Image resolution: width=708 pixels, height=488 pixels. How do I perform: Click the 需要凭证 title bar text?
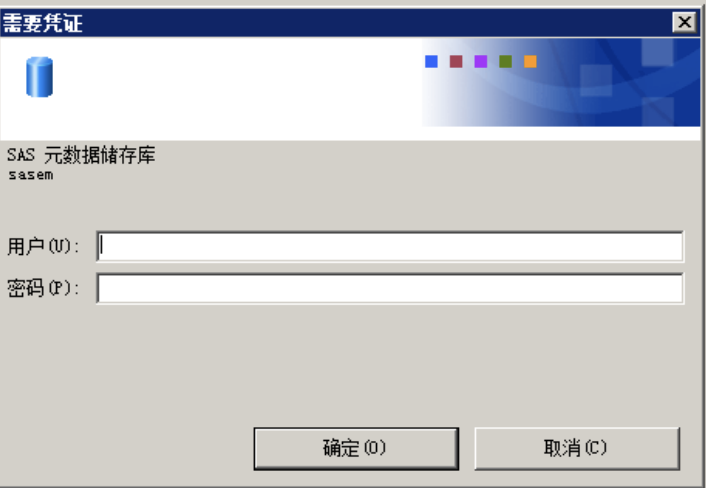pyautogui.click(x=43, y=23)
